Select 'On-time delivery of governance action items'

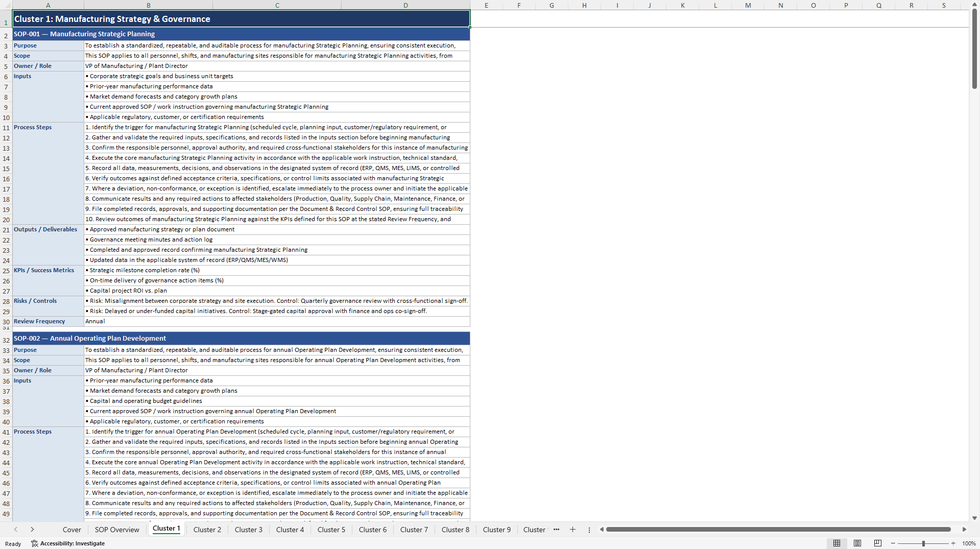point(277,281)
